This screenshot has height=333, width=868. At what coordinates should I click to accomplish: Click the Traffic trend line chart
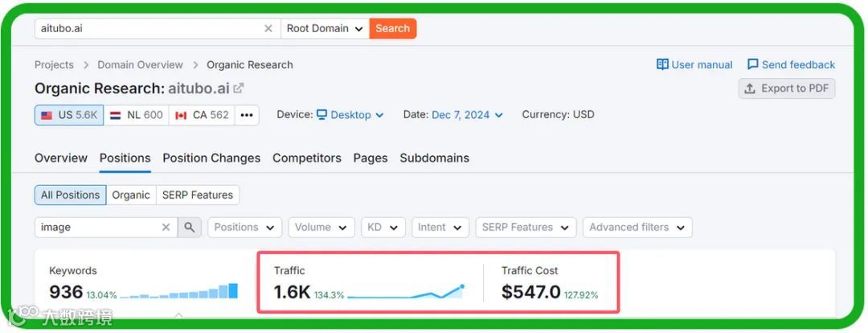[406, 291]
